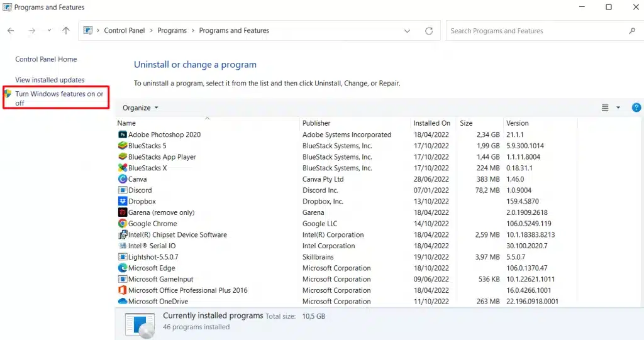Select the Canva app icon
Image resolution: width=644 pixels, height=340 pixels.
(123, 179)
